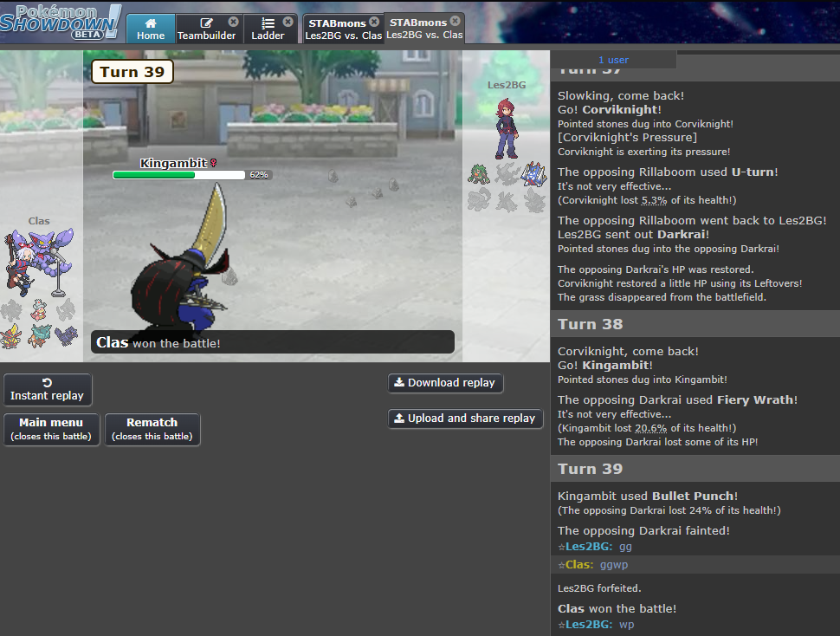Viewport: 840px width, 636px height.
Task: Click the Kingambit name label above HP bar
Action: [x=173, y=163]
